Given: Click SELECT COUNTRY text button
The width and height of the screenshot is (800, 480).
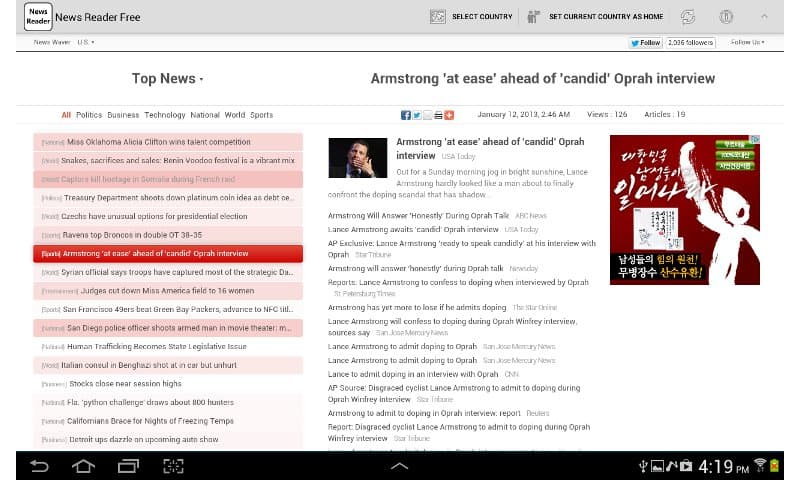Looking at the screenshot, I should point(482,17).
